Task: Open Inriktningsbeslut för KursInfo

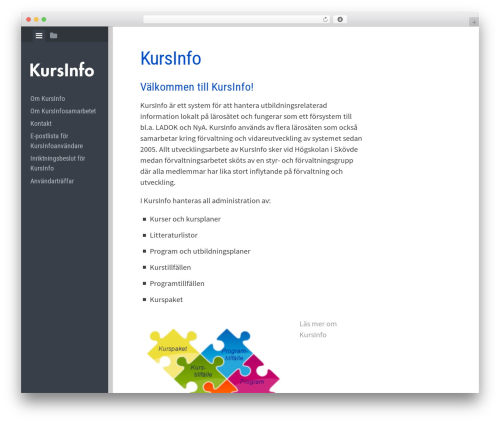Action: click(x=58, y=163)
